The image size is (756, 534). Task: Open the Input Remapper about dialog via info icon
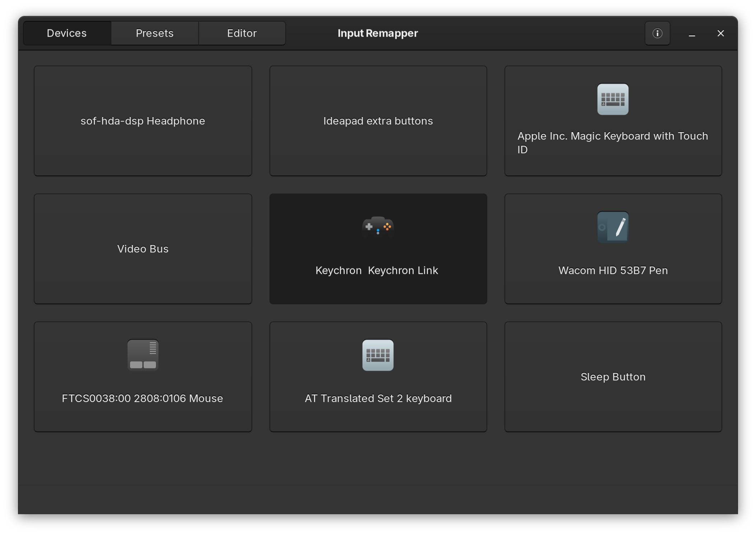tap(657, 33)
